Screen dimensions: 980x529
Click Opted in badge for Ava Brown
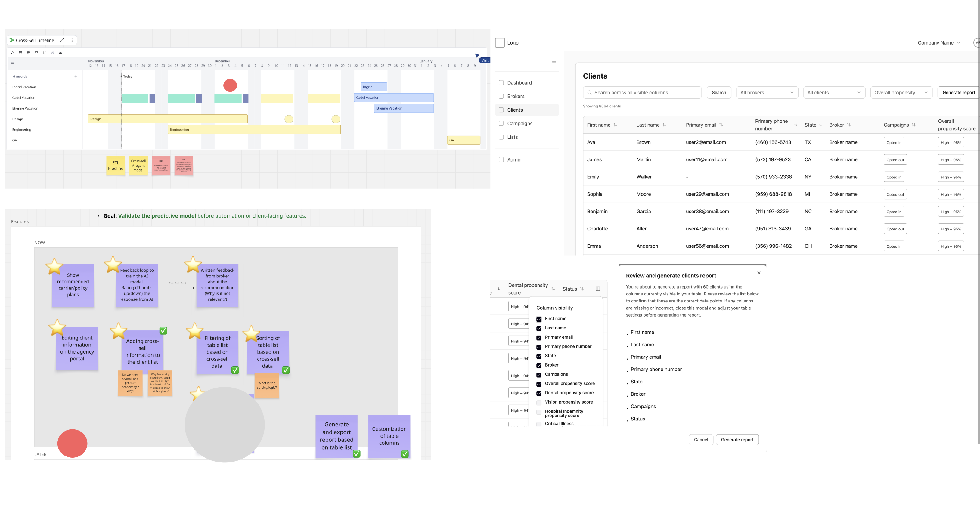(x=894, y=143)
